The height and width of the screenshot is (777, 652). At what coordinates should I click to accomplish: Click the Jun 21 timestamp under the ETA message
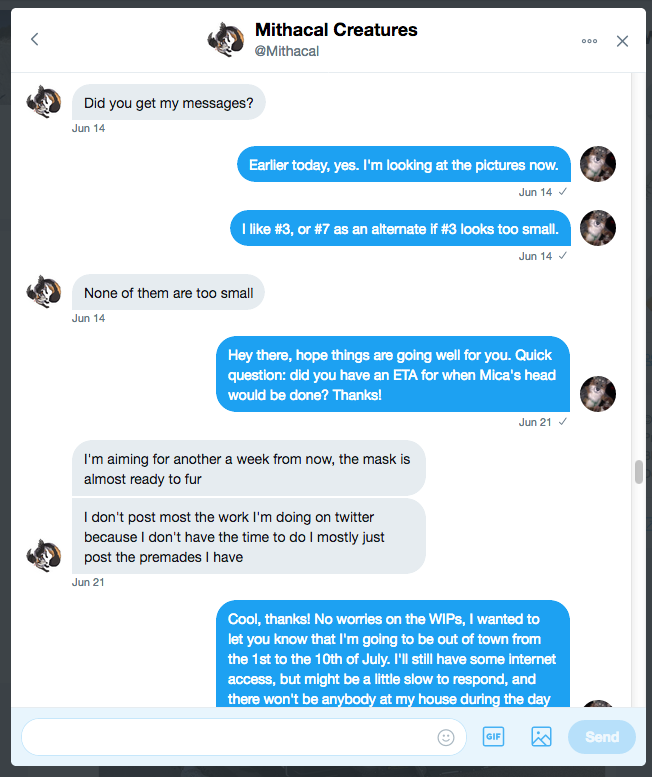[x=535, y=422]
